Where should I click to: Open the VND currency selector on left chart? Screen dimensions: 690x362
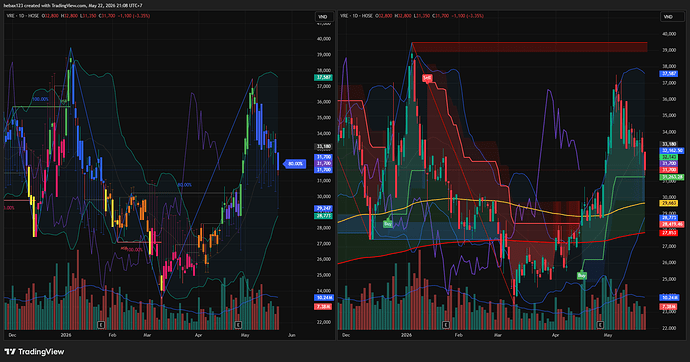[x=323, y=17]
